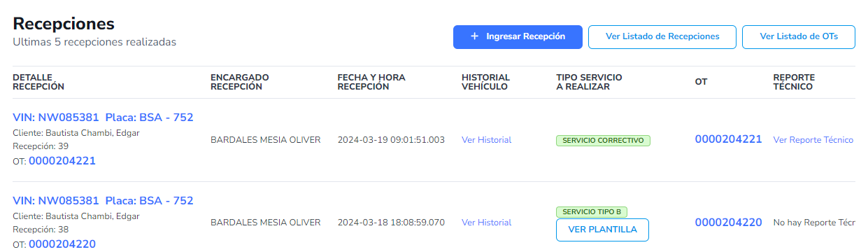The image size is (868, 252).
Task: Click the FECHA Y HORA RECEPCIÓN header
Action: click(x=371, y=82)
